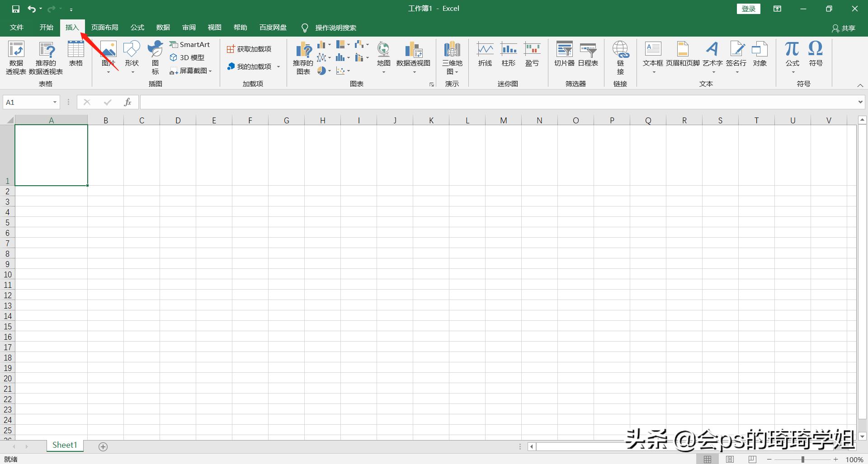Insert a 3D 模型 model

point(187,57)
